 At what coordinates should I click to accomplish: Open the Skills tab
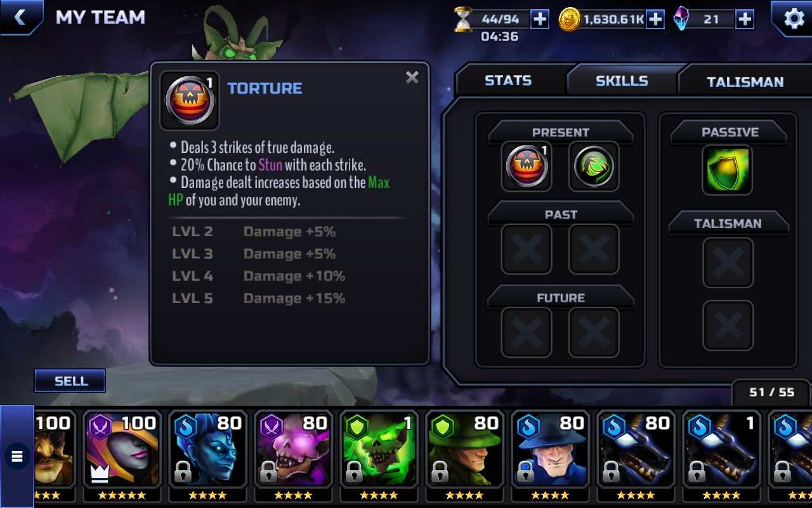pyautogui.click(x=622, y=81)
